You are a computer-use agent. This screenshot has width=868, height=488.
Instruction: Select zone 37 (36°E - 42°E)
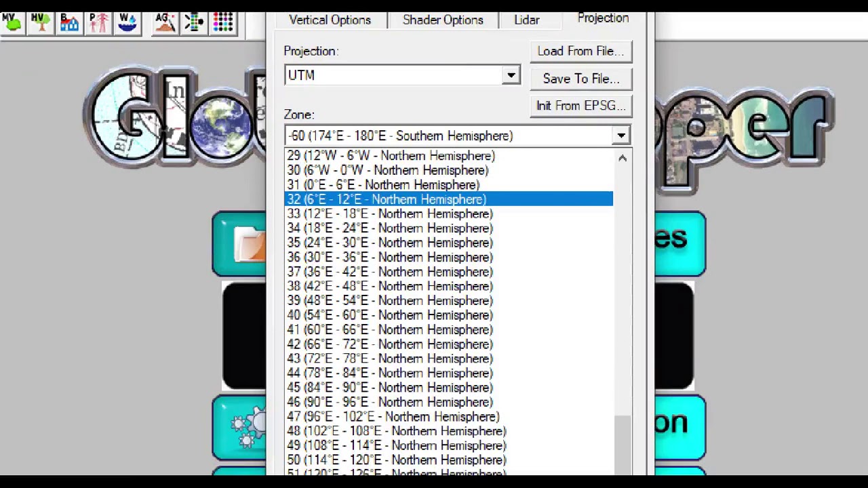tap(449, 272)
